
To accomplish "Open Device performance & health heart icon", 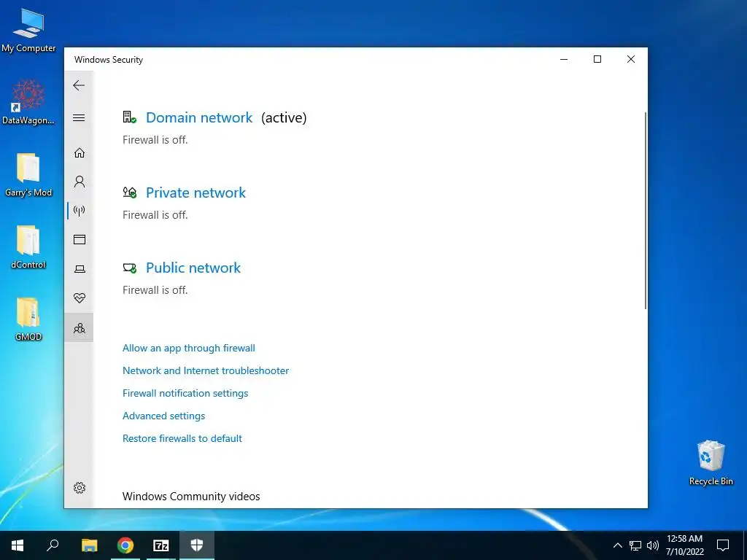I will coord(80,298).
